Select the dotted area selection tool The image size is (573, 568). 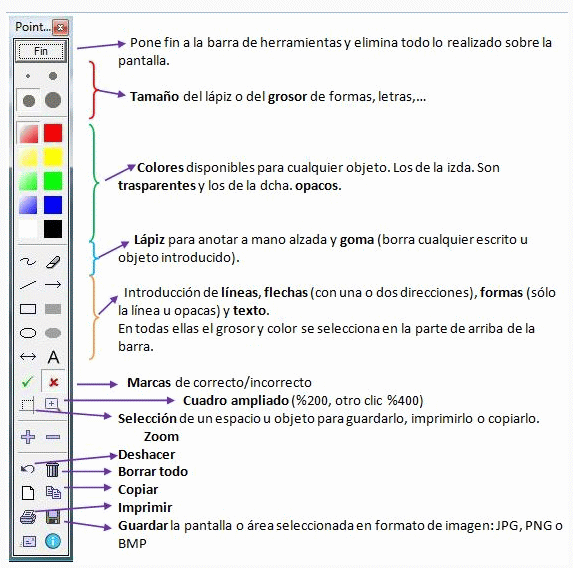click(x=28, y=405)
